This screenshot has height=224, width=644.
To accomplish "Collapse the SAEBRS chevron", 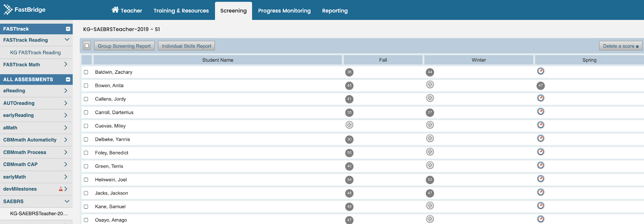I will [67, 201].
